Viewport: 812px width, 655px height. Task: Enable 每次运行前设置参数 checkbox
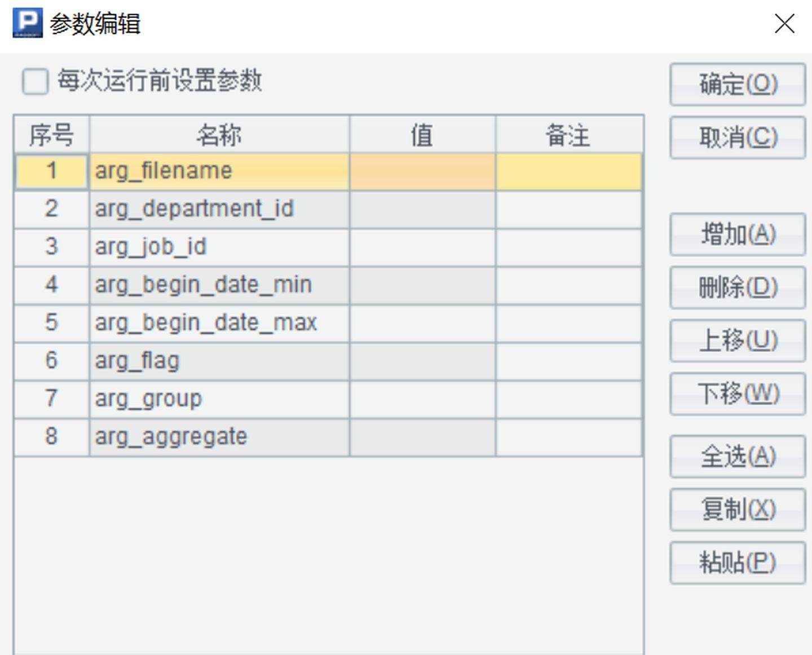pyautogui.click(x=35, y=81)
